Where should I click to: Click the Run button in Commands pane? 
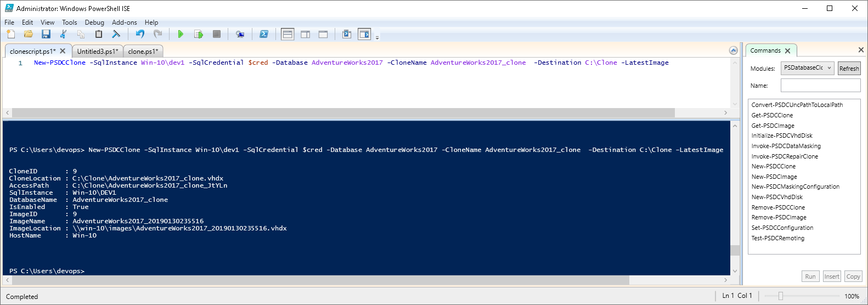[x=810, y=276]
